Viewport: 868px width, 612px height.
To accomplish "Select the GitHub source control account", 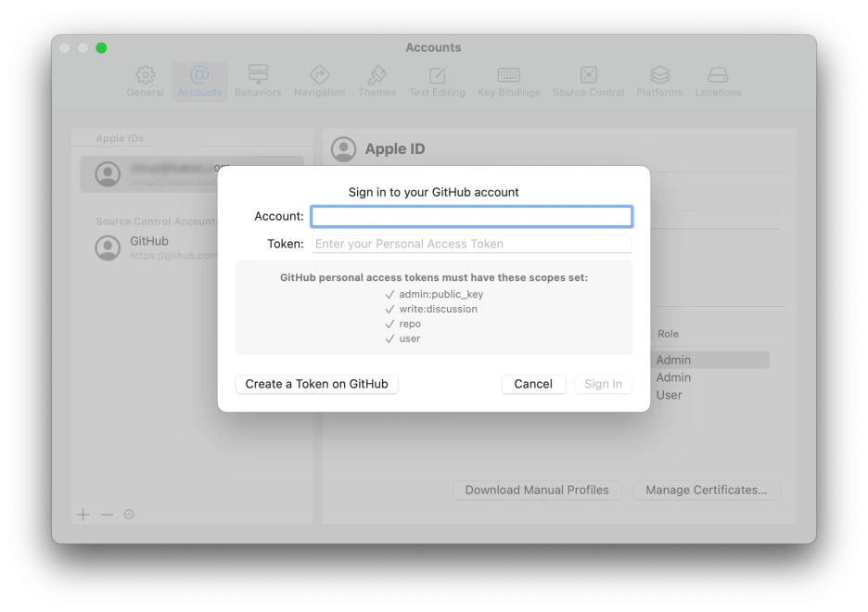I will coord(156,248).
